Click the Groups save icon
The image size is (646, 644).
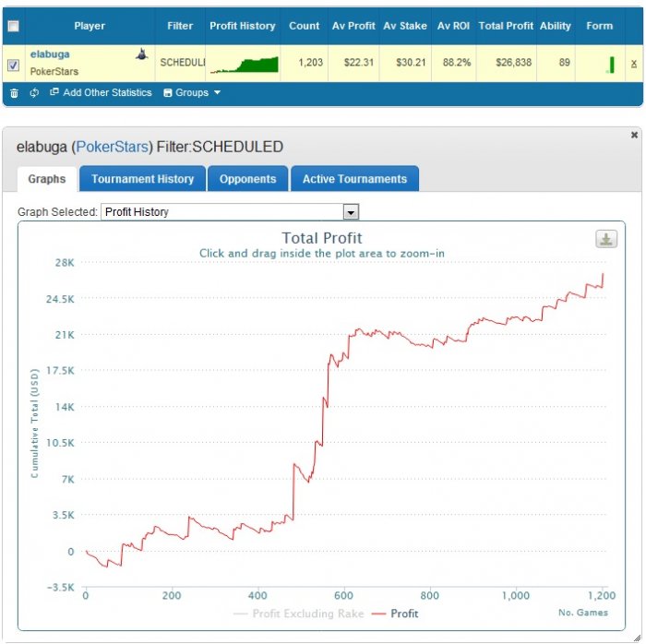point(168,92)
